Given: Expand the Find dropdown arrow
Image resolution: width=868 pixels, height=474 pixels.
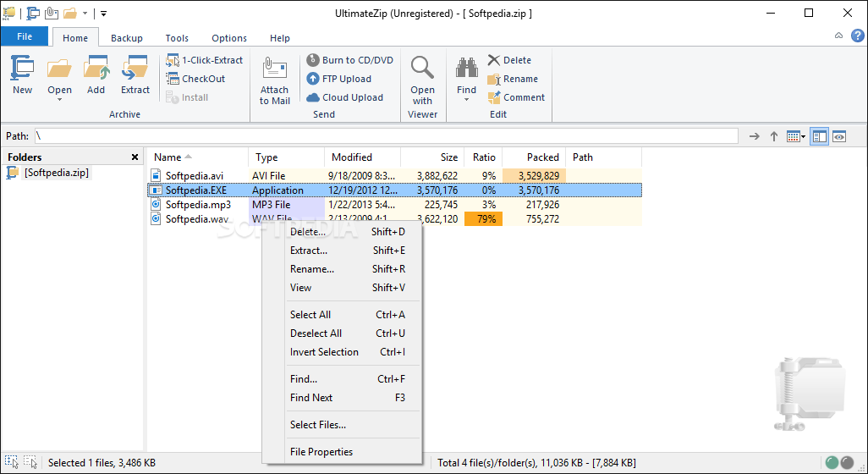Looking at the screenshot, I should (x=467, y=100).
